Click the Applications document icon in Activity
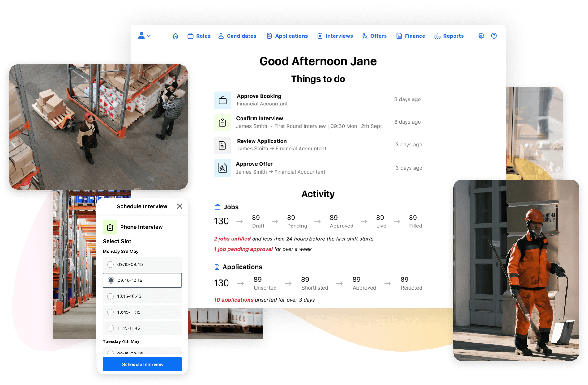The height and width of the screenshot is (385, 588). tap(217, 267)
